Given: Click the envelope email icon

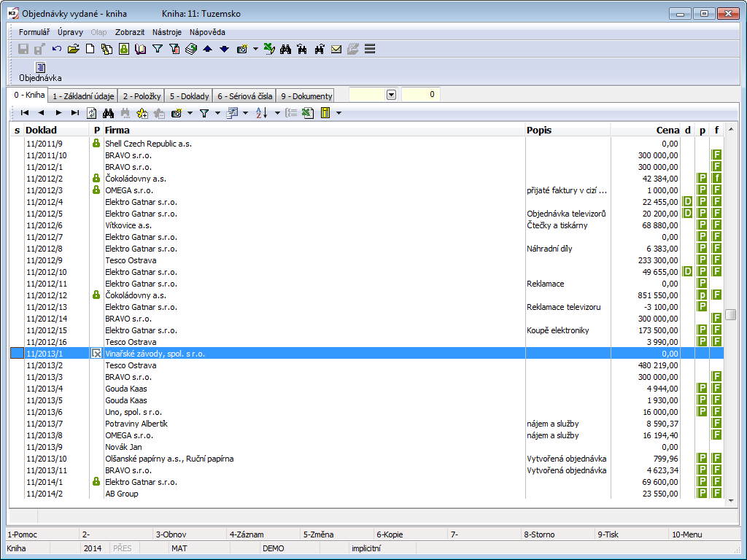Looking at the screenshot, I should (x=336, y=50).
